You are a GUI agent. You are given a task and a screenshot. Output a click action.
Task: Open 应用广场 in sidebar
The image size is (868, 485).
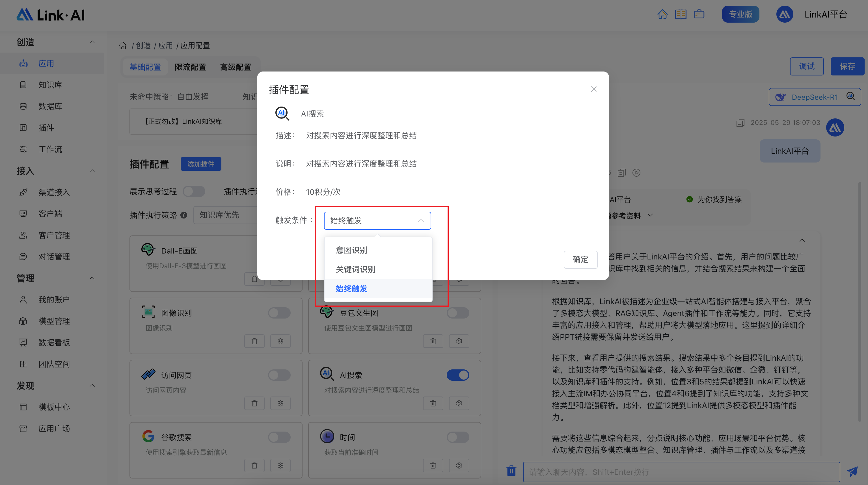tap(52, 428)
